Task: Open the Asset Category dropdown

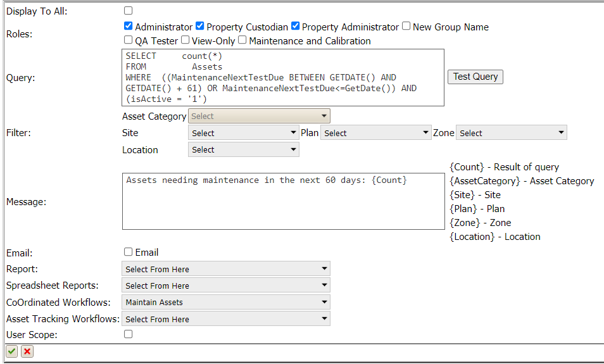Action: 259,116
